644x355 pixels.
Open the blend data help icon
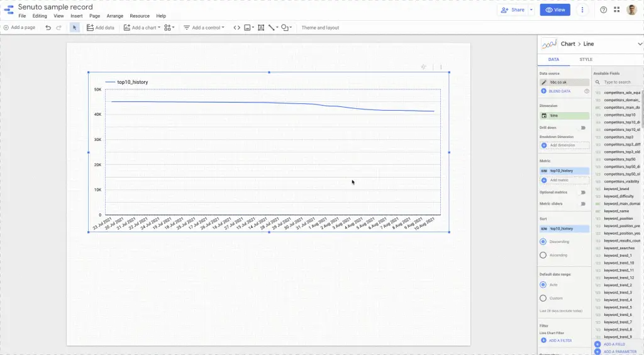click(x=587, y=91)
